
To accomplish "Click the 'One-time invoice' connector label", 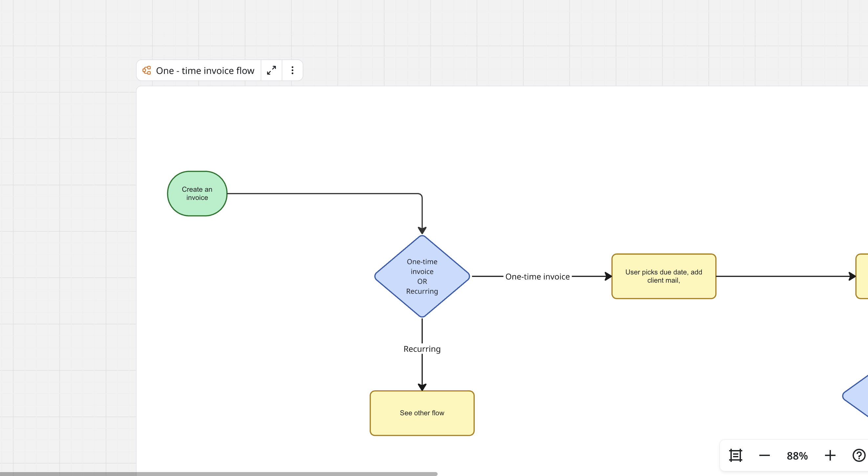I will tap(537, 276).
